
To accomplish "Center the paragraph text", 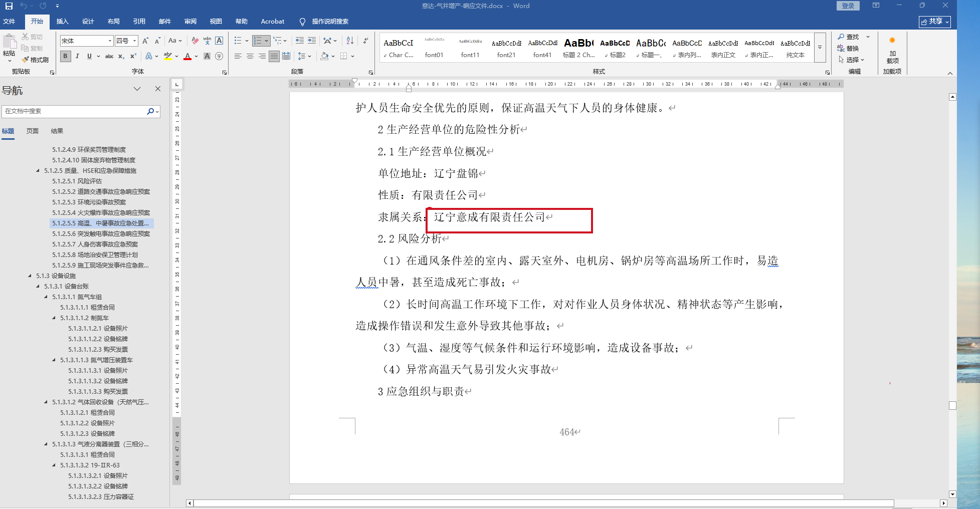I will click(x=250, y=56).
